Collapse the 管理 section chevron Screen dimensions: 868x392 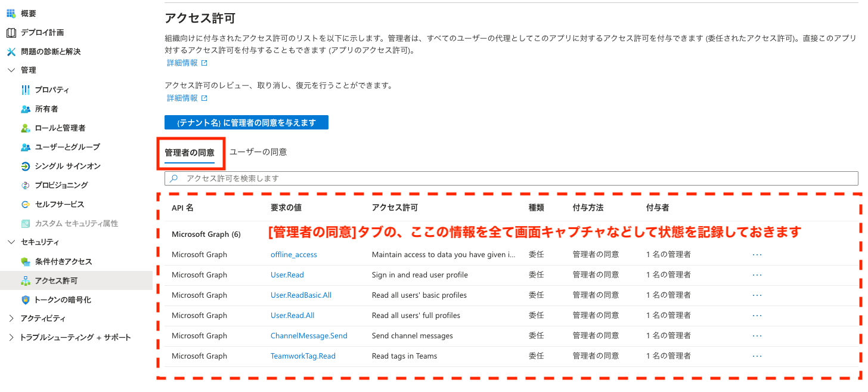tap(11, 70)
